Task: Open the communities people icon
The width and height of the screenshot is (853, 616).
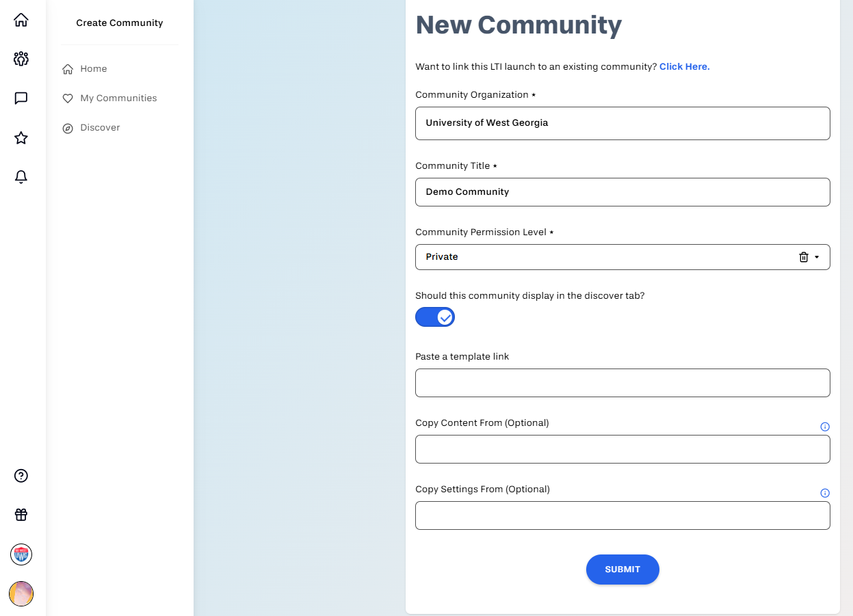Action: [21, 59]
